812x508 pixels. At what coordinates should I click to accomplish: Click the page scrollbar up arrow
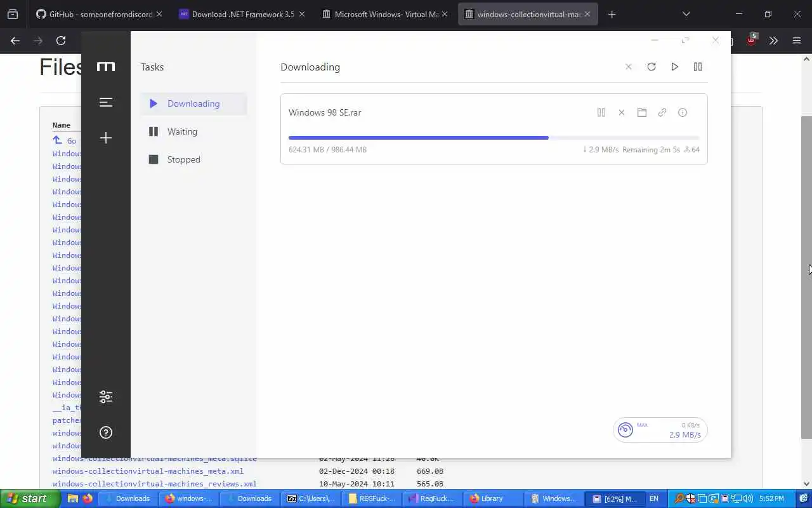806,59
